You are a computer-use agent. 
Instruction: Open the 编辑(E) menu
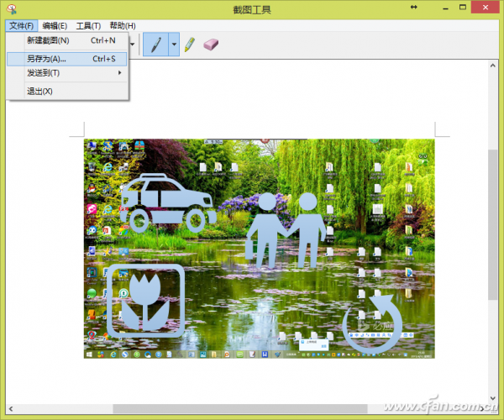point(55,26)
